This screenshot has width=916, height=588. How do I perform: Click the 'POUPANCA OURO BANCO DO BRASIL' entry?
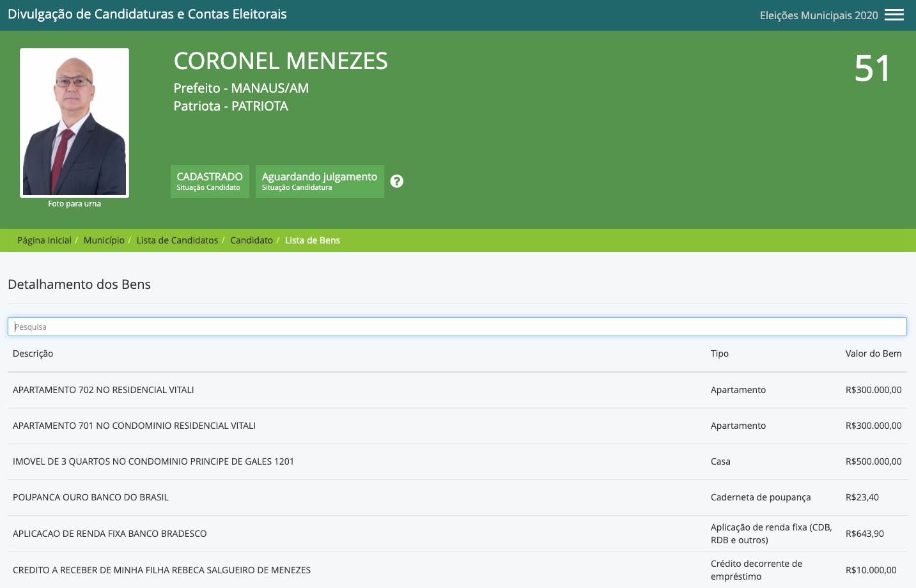pyautogui.click(x=91, y=497)
